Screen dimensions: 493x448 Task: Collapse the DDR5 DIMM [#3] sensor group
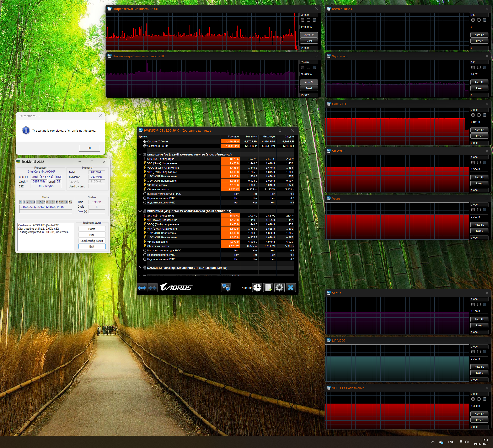click(140, 211)
